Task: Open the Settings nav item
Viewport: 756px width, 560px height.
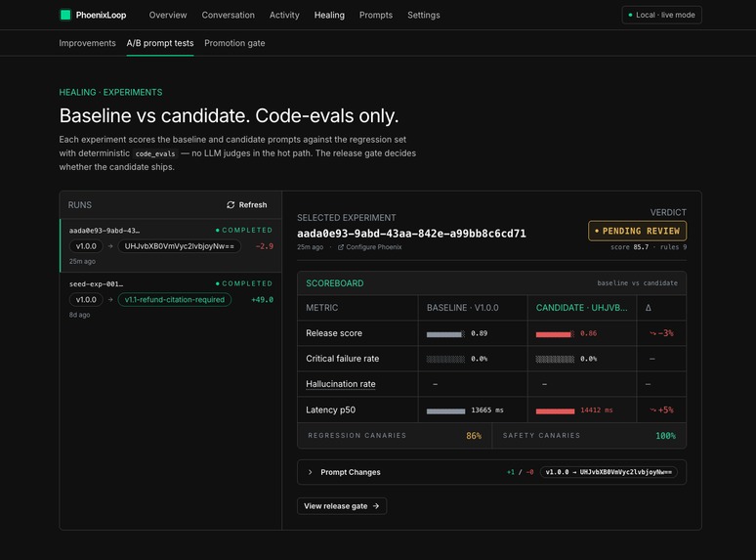Action: coord(423,15)
